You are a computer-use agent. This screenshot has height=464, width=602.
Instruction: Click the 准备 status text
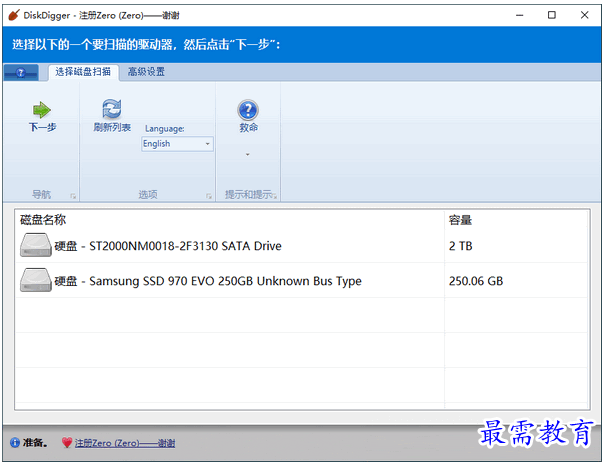coord(35,443)
